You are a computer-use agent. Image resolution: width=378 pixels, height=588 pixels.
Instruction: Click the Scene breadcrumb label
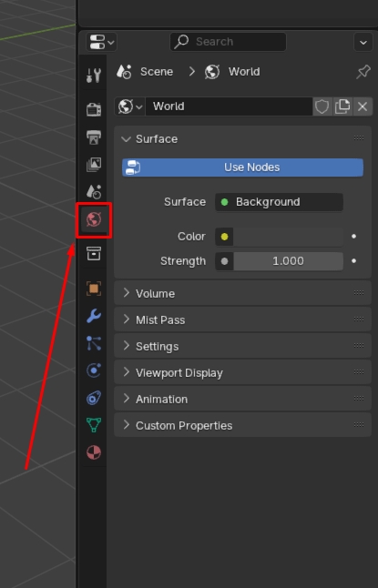(x=157, y=72)
